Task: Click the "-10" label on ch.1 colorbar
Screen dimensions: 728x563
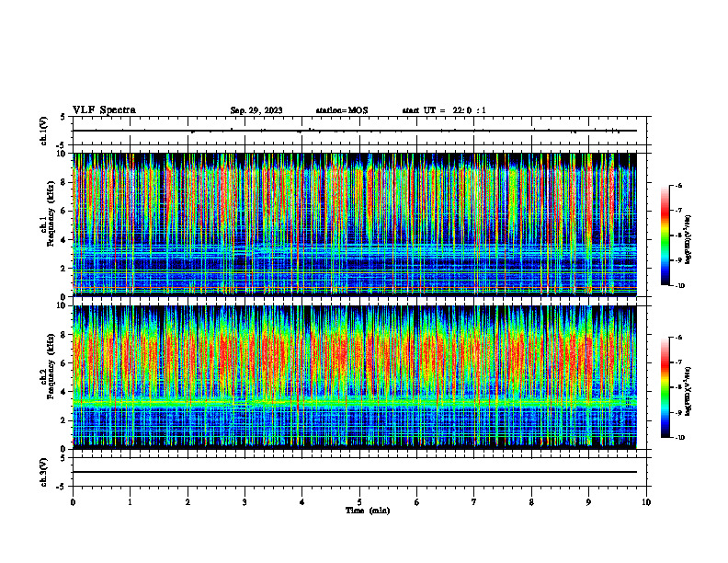Action: (x=679, y=286)
